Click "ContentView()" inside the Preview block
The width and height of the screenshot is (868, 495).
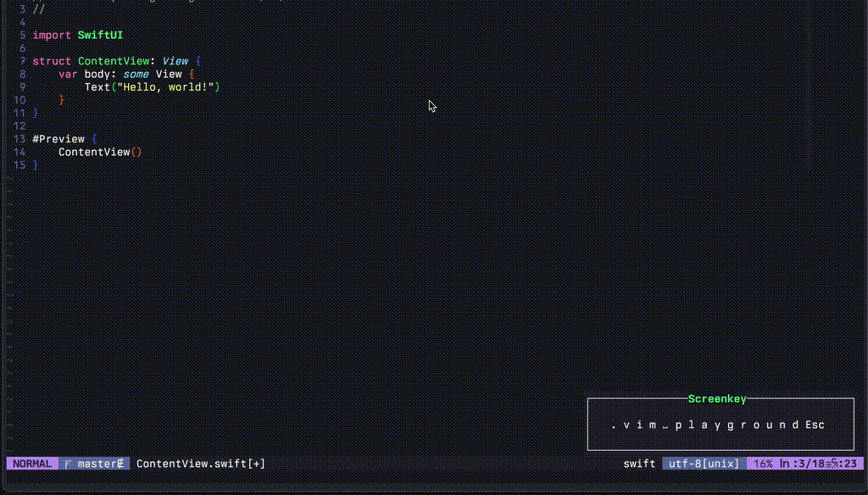[x=98, y=152]
